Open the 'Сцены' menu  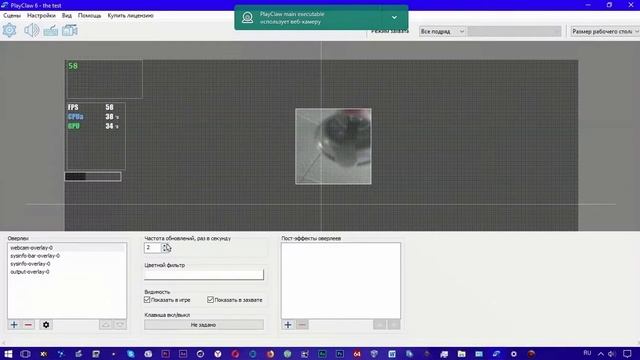tap(12, 16)
